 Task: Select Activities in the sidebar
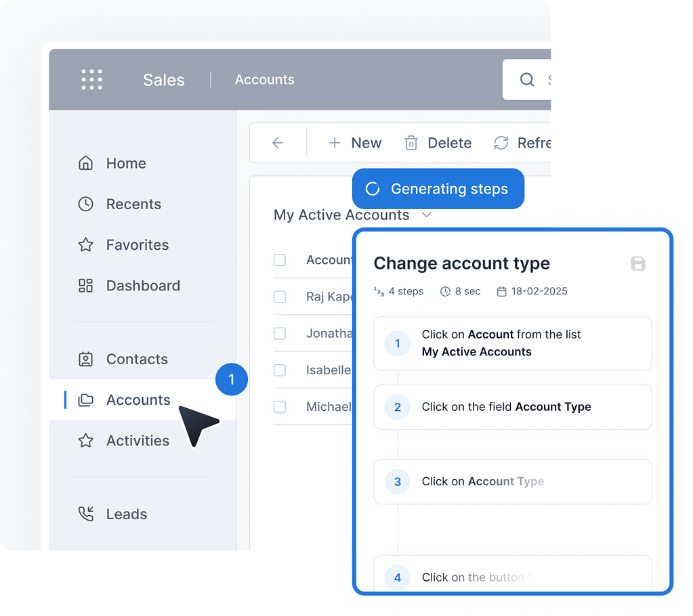pyautogui.click(x=138, y=441)
